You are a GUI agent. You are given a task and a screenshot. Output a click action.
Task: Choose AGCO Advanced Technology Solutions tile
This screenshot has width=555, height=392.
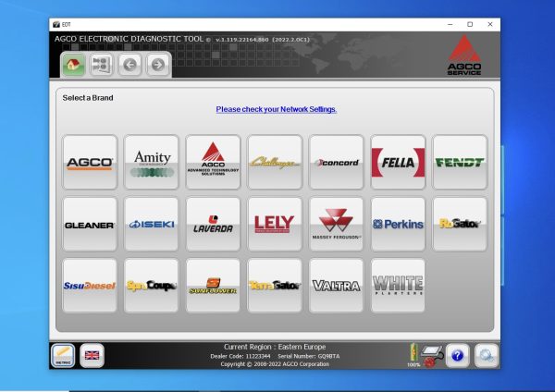[213, 162]
